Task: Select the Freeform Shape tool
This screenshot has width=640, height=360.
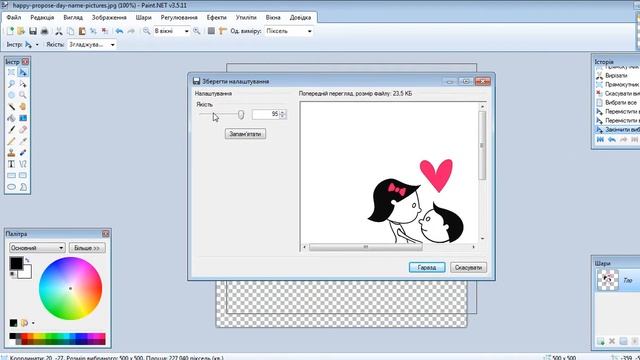Action: (23, 187)
